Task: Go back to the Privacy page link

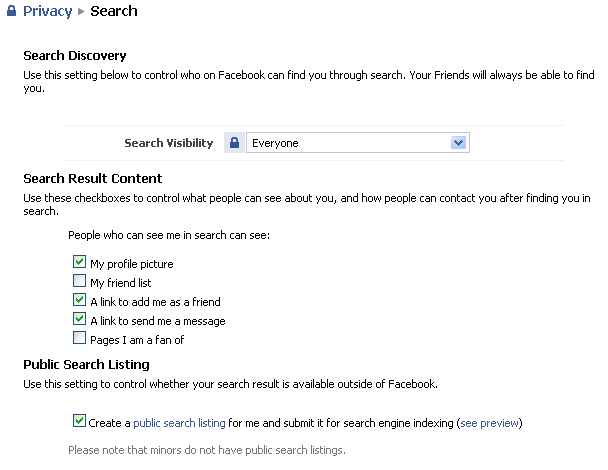Action: coord(47,11)
